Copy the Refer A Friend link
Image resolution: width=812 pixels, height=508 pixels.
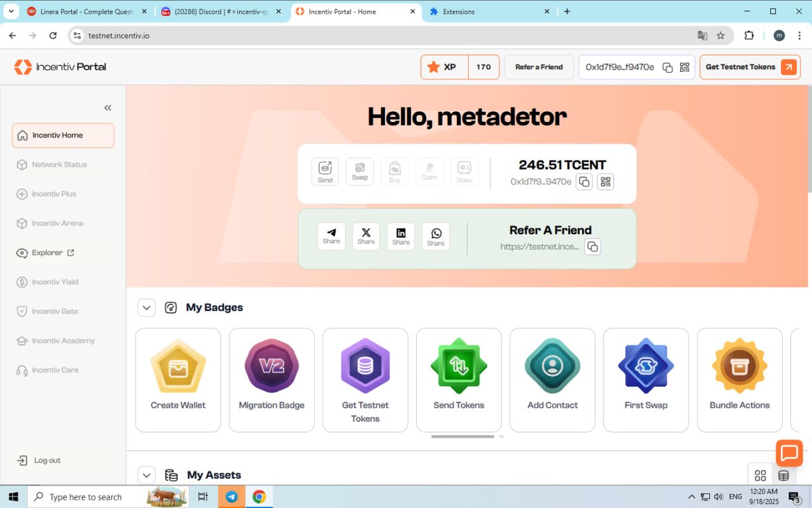click(592, 247)
